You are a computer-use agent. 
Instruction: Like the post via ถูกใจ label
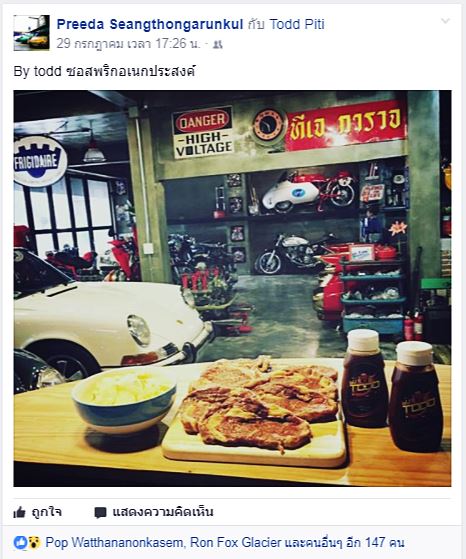tap(47, 512)
